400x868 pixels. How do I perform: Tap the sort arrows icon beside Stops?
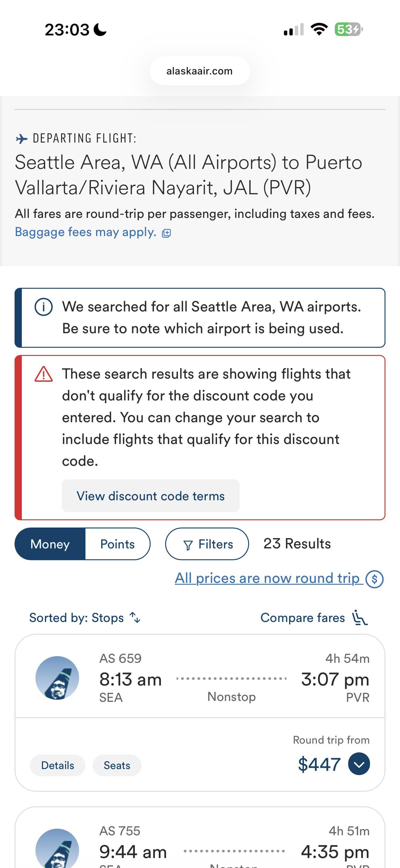(x=135, y=618)
